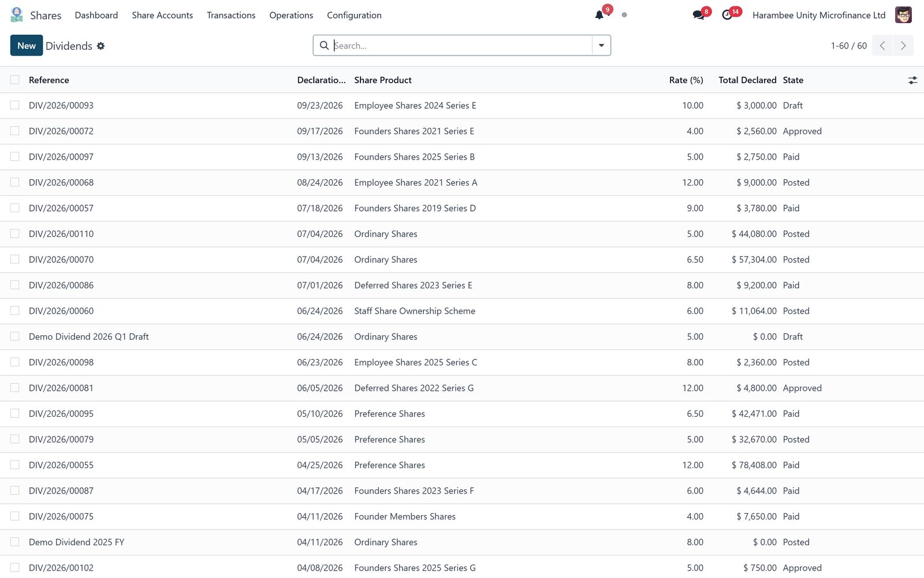Open the user avatar menu
This screenshot has width=924, height=578.
click(903, 15)
